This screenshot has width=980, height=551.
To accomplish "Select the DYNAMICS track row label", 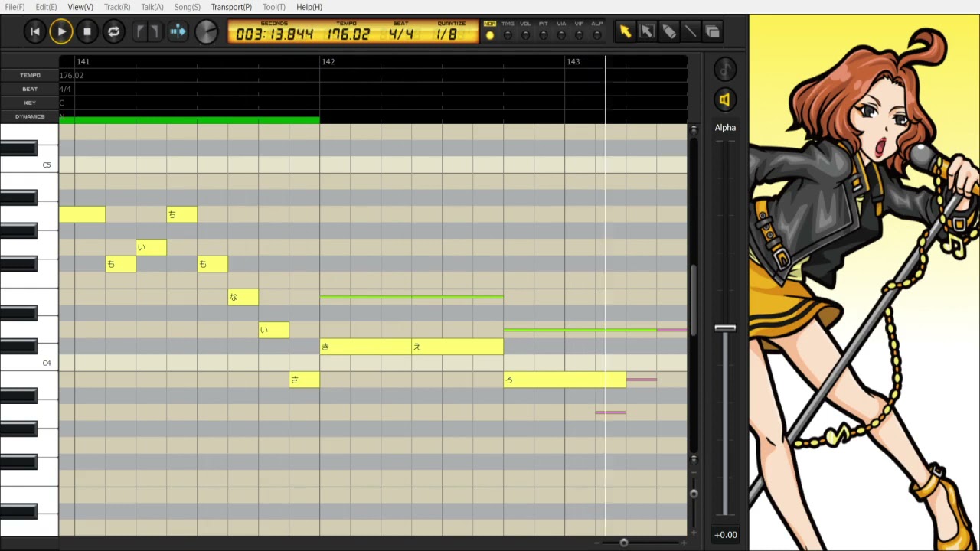I will click(30, 116).
